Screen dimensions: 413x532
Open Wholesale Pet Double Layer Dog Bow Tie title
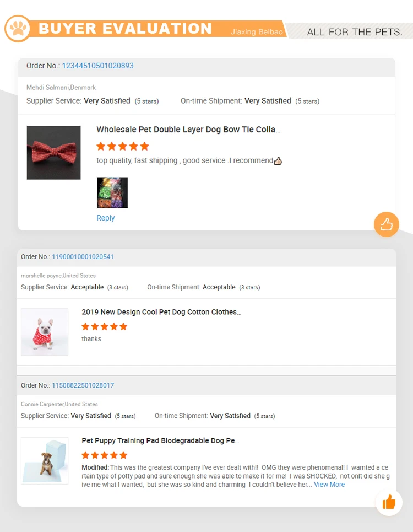(188, 130)
